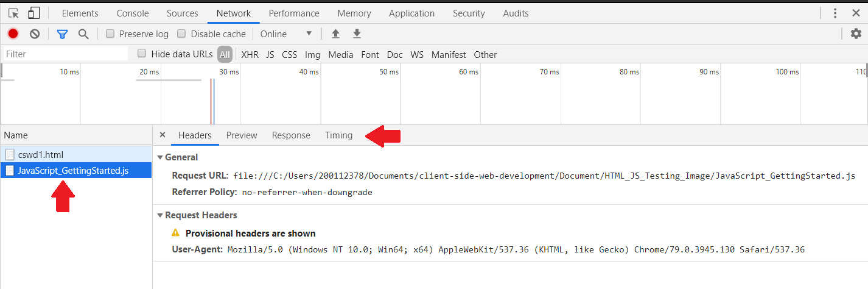This screenshot has height=289, width=868.
Task: Open the Memory panel
Action: pos(354,13)
